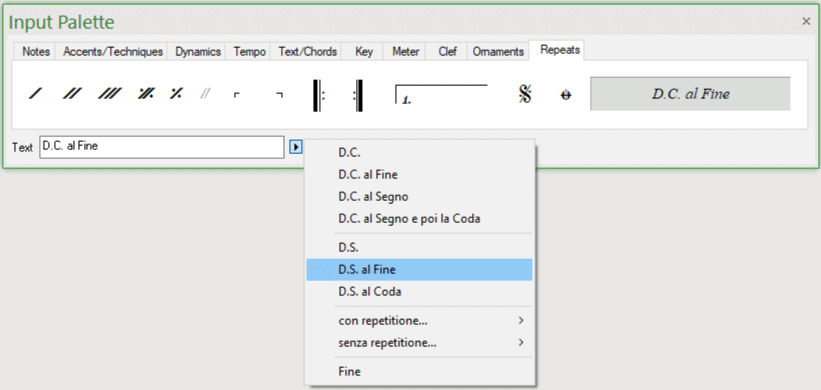The height and width of the screenshot is (390, 821).
Task: Open the Ornaments tab
Action: tap(498, 51)
